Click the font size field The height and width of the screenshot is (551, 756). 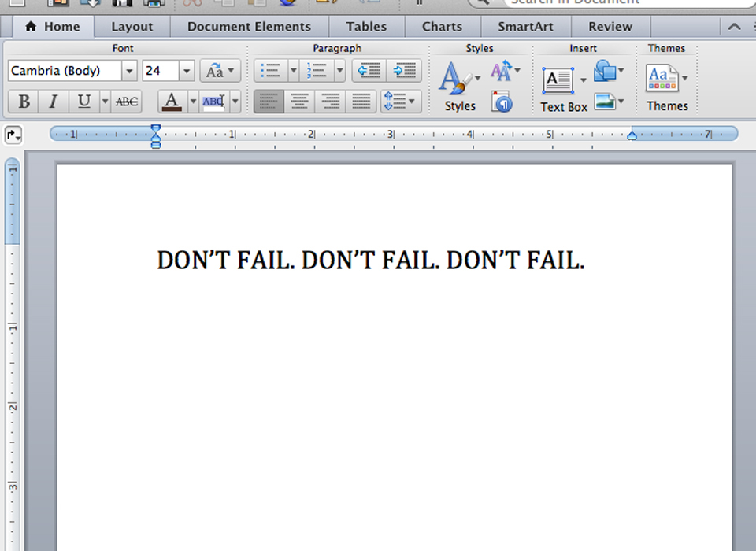pos(161,71)
